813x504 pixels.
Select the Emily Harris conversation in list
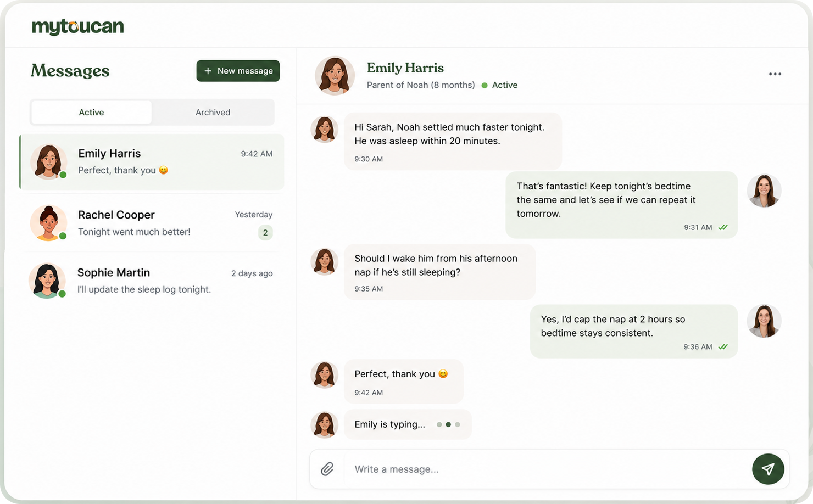(x=152, y=162)
